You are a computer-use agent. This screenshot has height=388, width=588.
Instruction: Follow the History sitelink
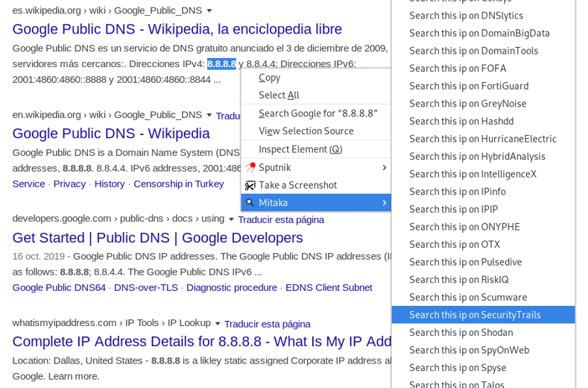(x=110, y=184)
